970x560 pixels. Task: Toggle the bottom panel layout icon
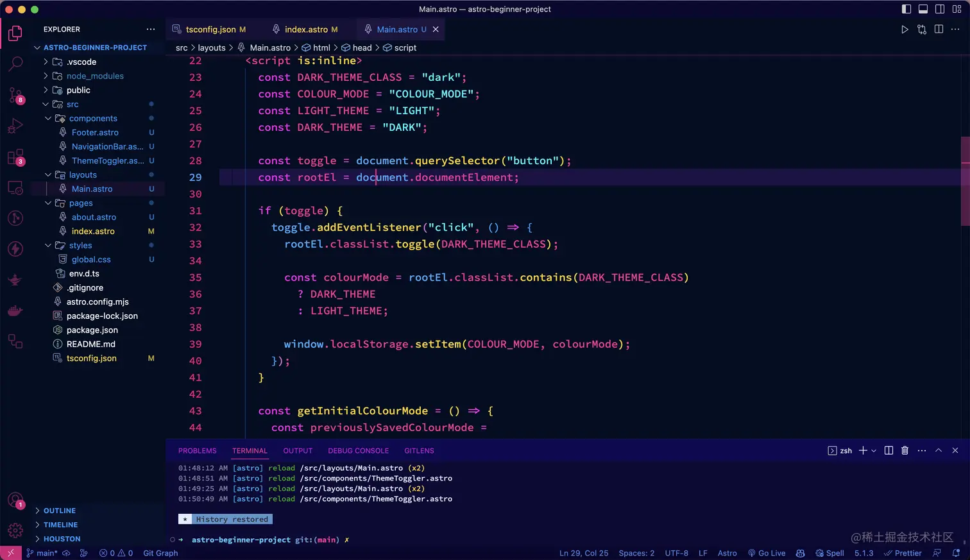coord(923,9)
